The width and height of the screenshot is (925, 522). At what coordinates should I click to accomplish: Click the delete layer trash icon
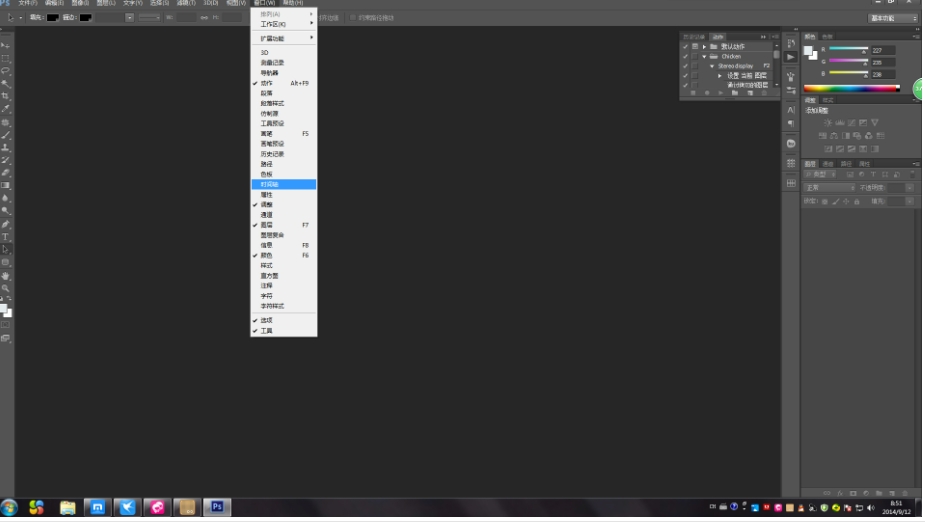click(x=904, y=493)
